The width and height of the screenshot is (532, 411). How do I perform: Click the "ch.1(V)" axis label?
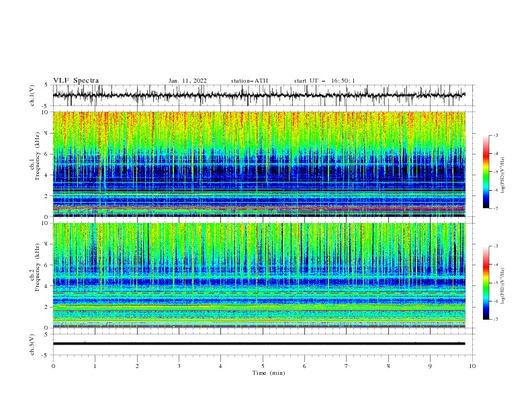(x=32, y=95)
